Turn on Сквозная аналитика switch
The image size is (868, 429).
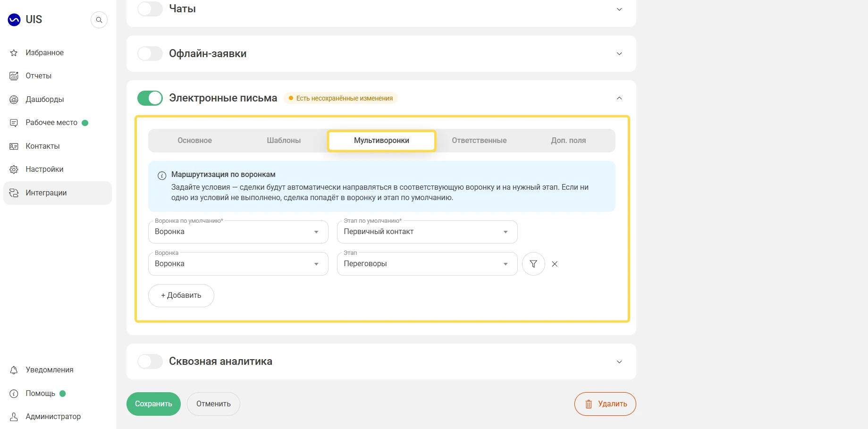point(150,362)
